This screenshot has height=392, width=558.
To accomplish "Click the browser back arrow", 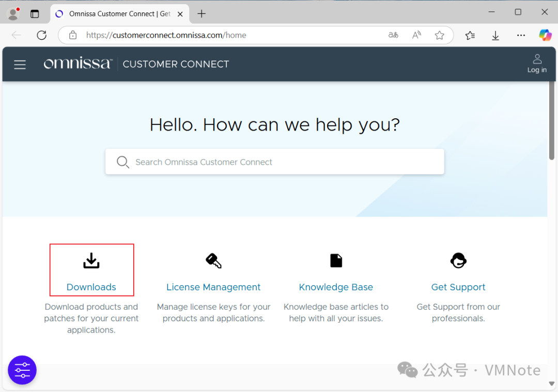I will 17,35.
